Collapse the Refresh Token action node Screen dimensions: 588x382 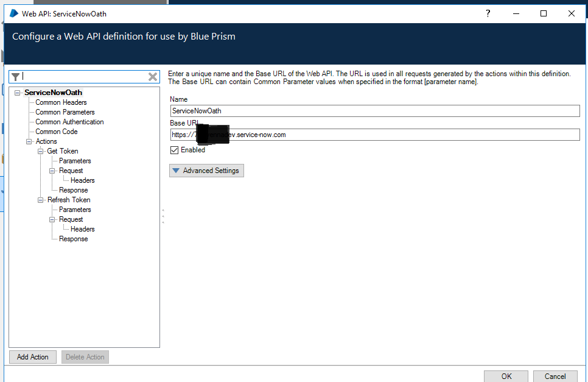coord(41,200)
